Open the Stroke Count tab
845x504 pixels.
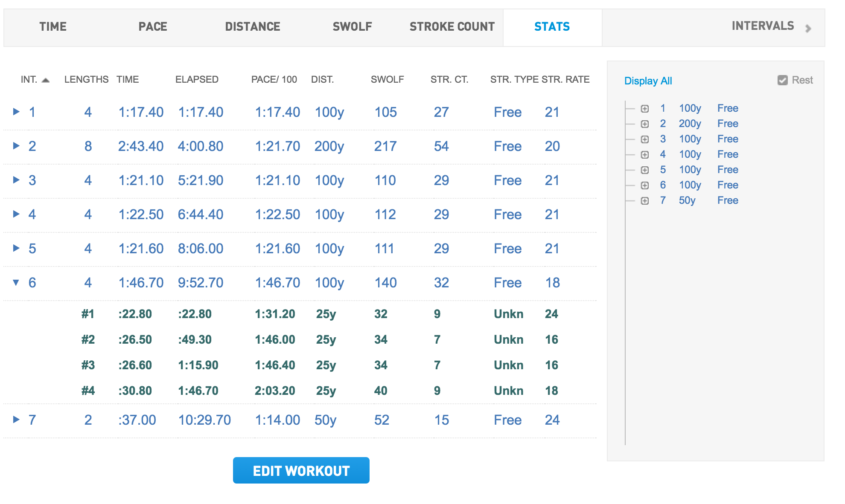452,27
